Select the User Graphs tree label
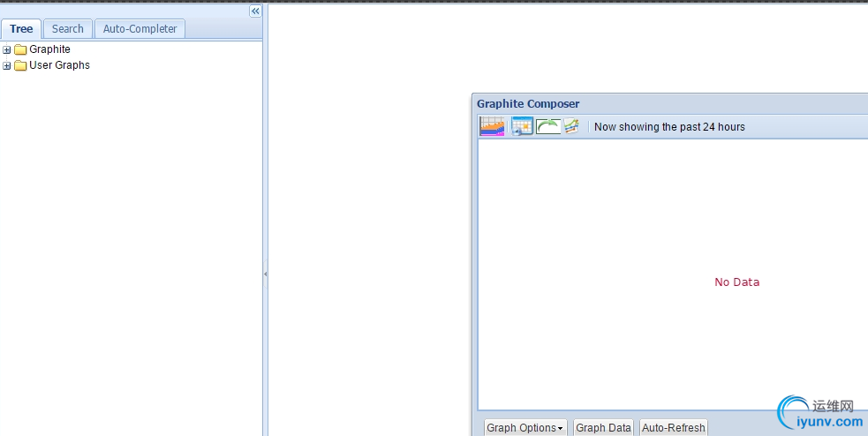 point(60,65)
